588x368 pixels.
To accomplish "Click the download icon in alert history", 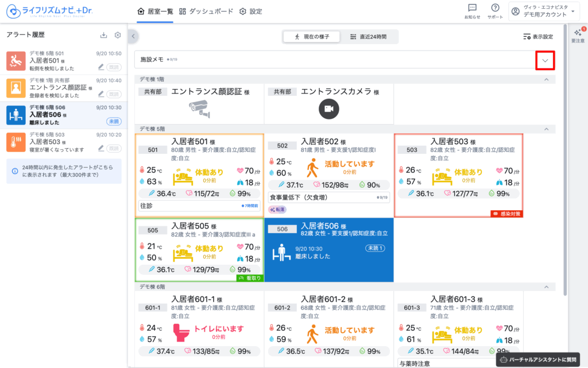I will click(x=104, y=35).
